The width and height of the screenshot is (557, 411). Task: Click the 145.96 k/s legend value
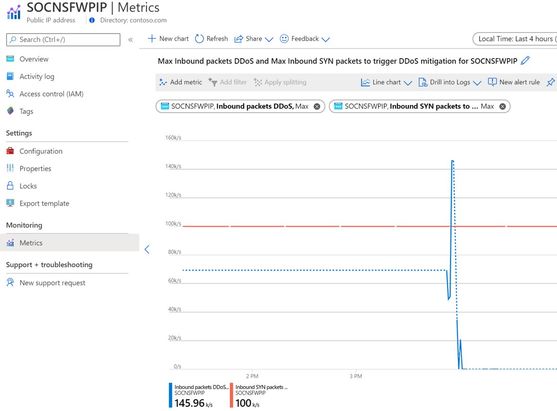(x=194, y=403)
